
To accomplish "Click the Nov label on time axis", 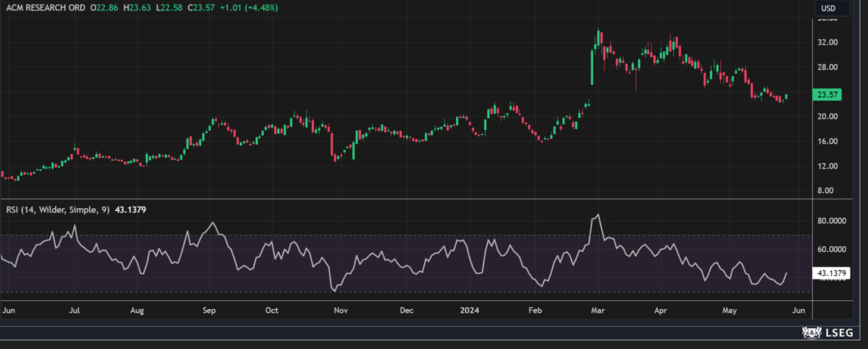I will (340, 310).
